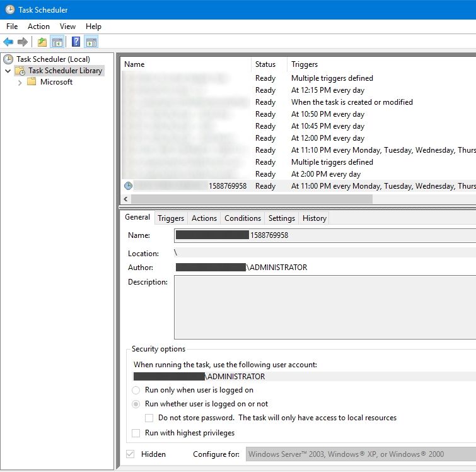This screenshot has width=476, height=472.
Task: Open the History tab
Action: click(x=314, y=218)
